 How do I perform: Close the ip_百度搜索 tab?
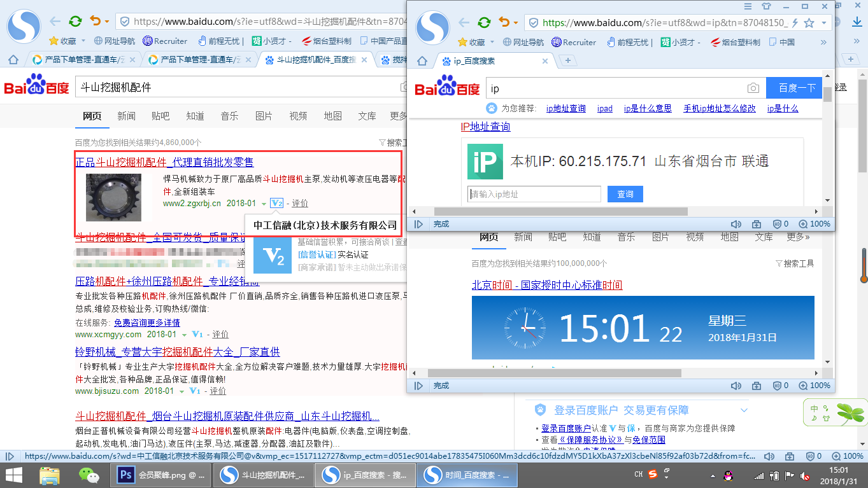(x=545, y=62)
